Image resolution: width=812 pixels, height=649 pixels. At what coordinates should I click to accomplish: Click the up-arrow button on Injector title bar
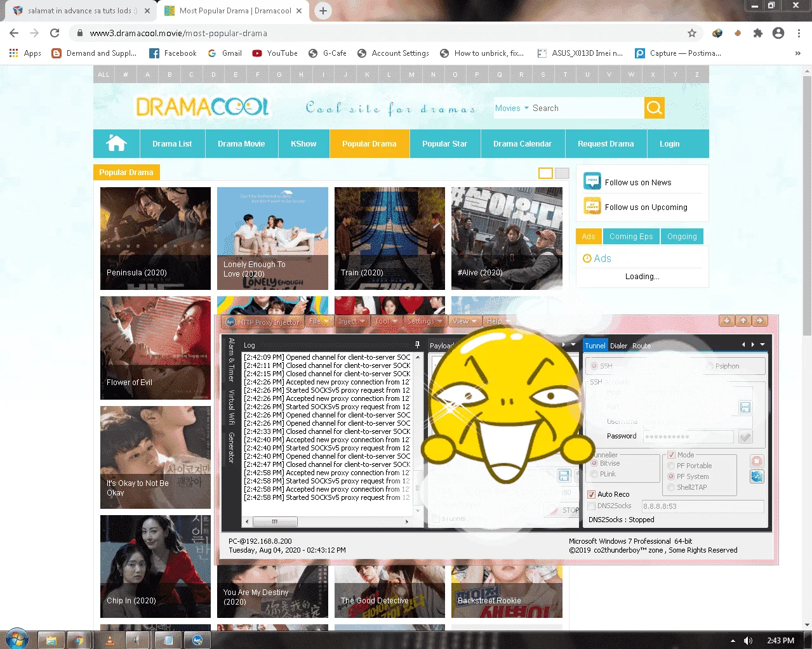coord(743,320)
